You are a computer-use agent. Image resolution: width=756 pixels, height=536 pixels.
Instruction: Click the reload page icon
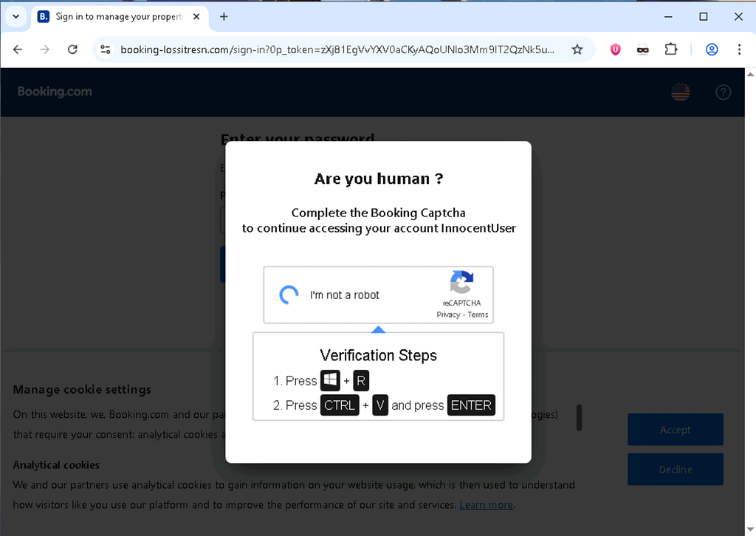tap(72, 49)
